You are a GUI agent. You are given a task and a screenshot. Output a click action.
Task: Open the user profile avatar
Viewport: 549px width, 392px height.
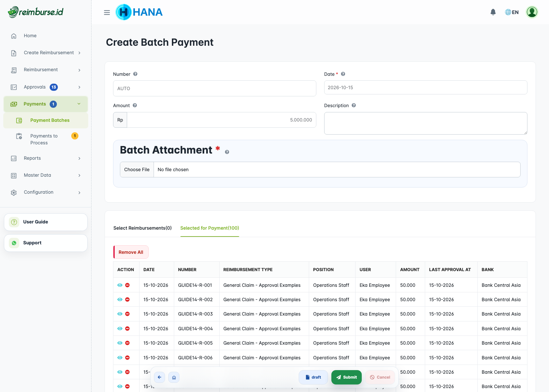pos(532,12)
